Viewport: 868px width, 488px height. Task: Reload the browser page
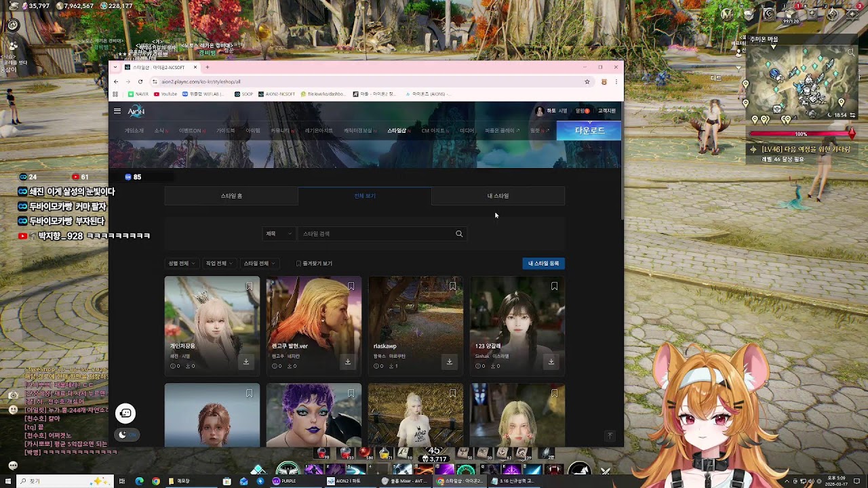[x=140, y=81]
